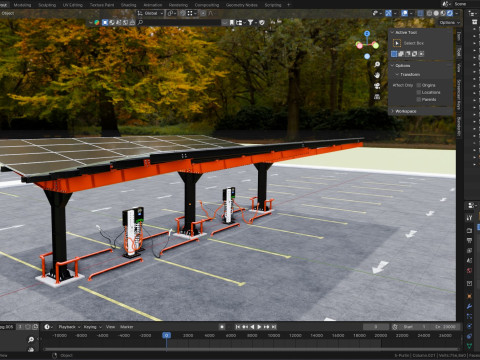Open the timeline View menu

[110, 327]
